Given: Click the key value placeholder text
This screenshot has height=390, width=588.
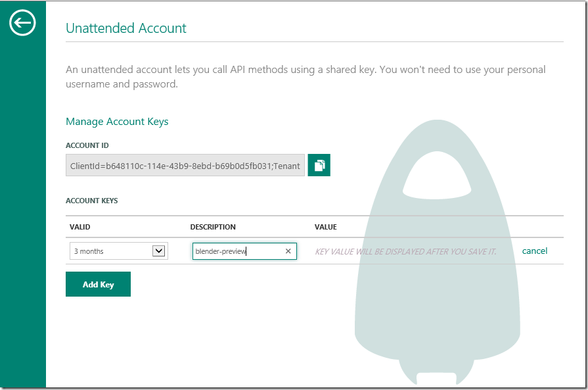Looking at the screenshot, I should [x=405, y=251].
